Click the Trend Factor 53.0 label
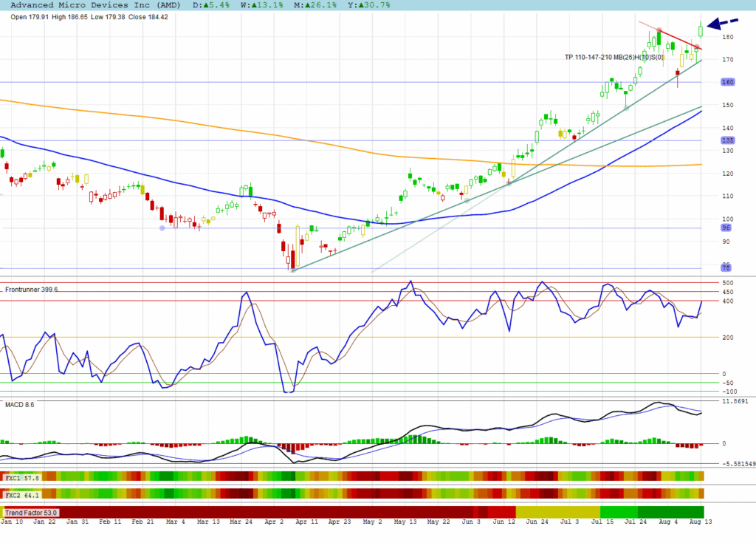Viewport: 756px width, 543px height. 31,513
